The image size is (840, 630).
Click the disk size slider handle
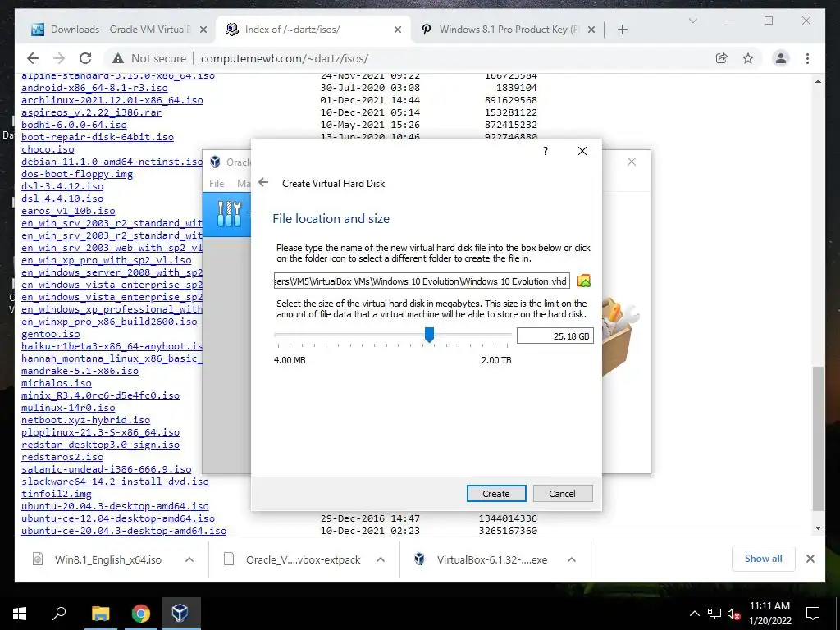pos(429,336)
